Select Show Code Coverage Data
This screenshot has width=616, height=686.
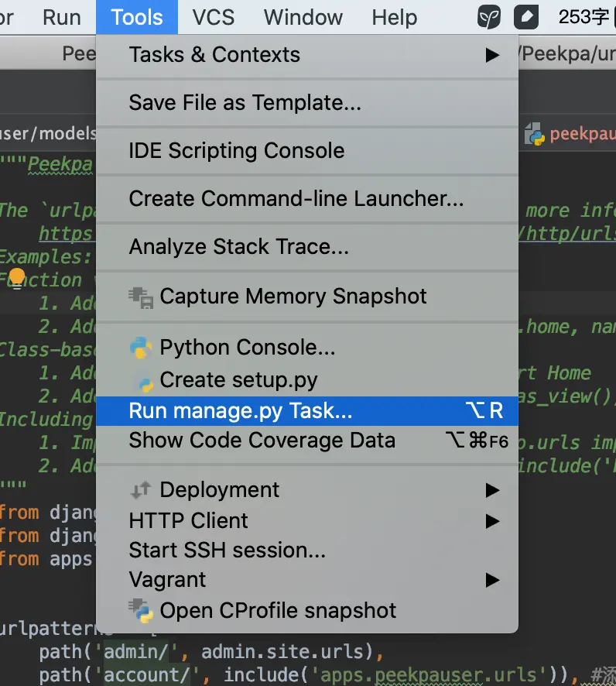[262, 441]
